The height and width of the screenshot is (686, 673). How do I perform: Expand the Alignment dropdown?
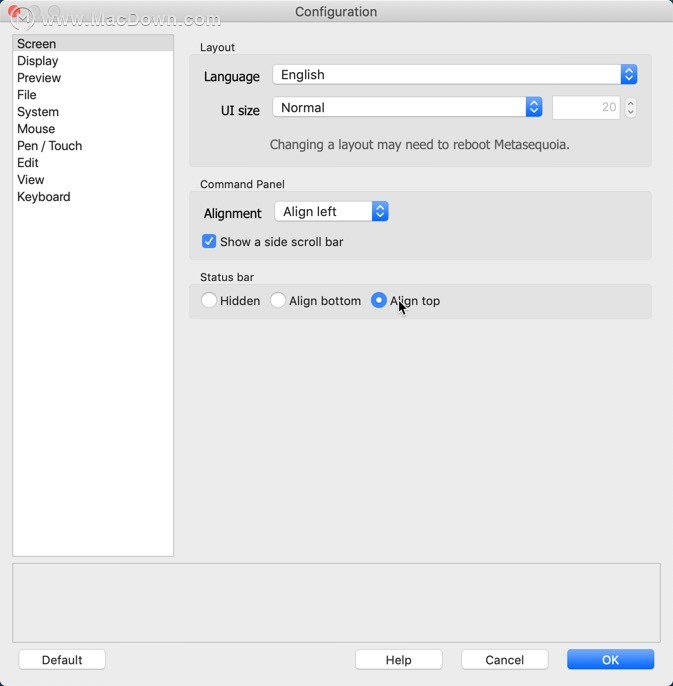[331, 212]
